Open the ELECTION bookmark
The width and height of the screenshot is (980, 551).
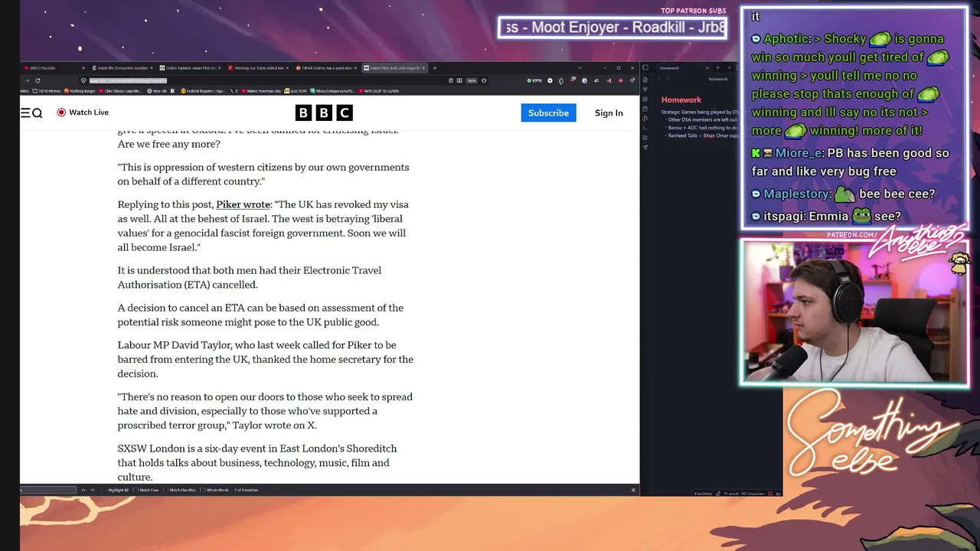[295, 91]
